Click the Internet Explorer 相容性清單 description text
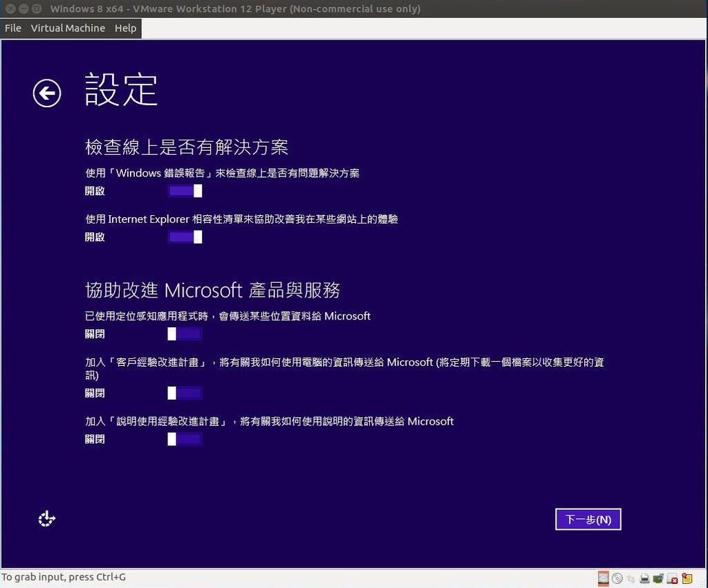 [241, 219]
